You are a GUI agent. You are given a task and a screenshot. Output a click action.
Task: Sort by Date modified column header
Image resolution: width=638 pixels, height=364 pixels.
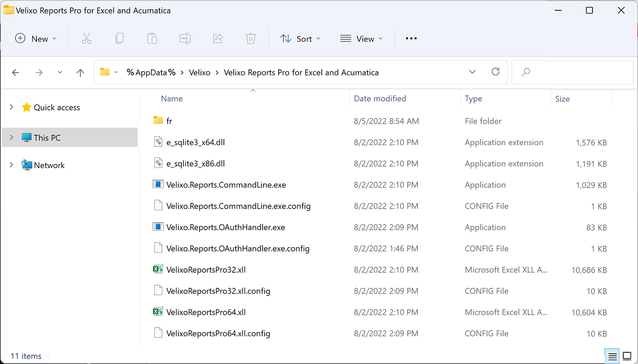(x=380, y=99)
